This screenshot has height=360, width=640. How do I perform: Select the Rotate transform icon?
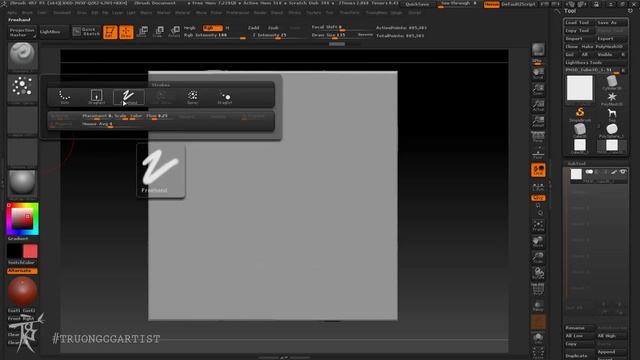[x=174, y=32]
